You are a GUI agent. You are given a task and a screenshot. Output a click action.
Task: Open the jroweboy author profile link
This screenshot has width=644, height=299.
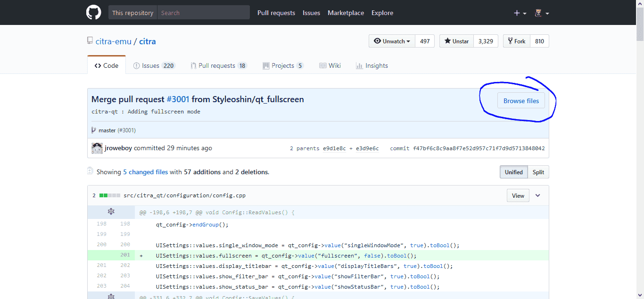tap(118, 148)
